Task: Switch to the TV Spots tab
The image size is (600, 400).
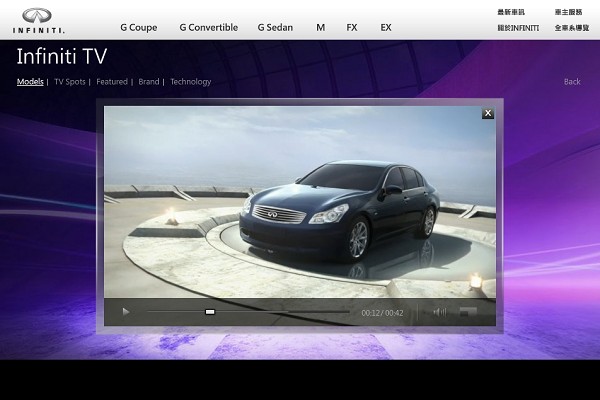Action: 70,82
